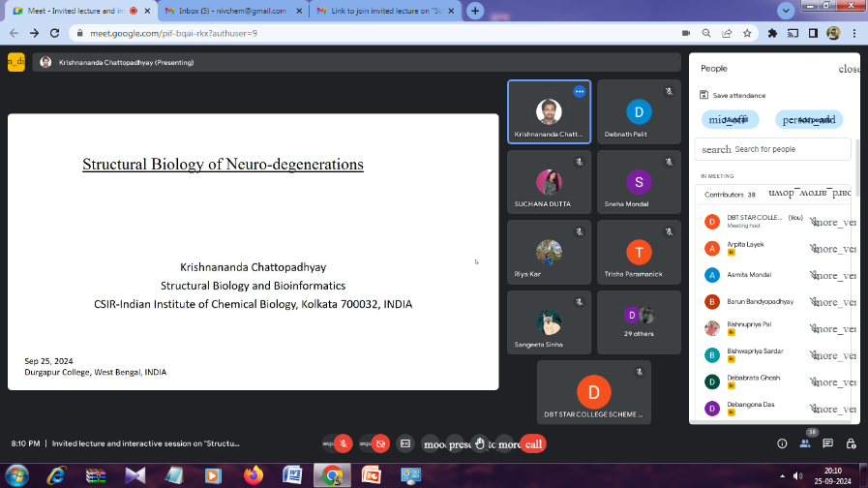Viewport: 868px width, 488px height.
Task: Click the Search for people field
Action: 789,149
